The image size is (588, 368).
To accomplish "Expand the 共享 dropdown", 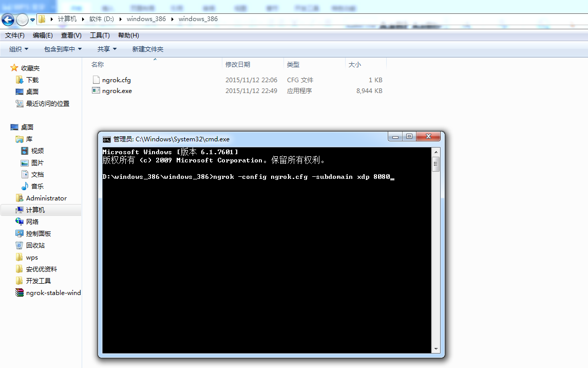I will [107, 49].
